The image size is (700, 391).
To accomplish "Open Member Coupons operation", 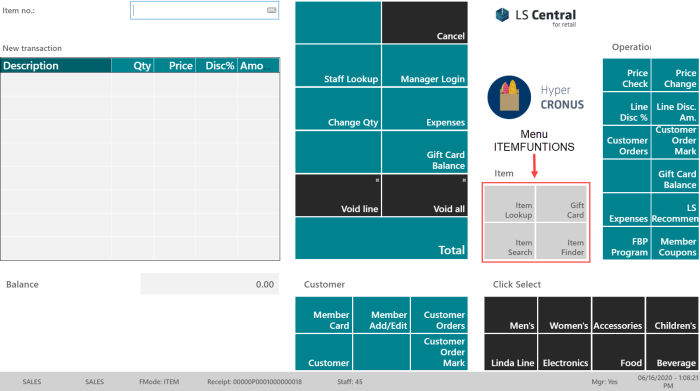I will (x=675, y=244).
